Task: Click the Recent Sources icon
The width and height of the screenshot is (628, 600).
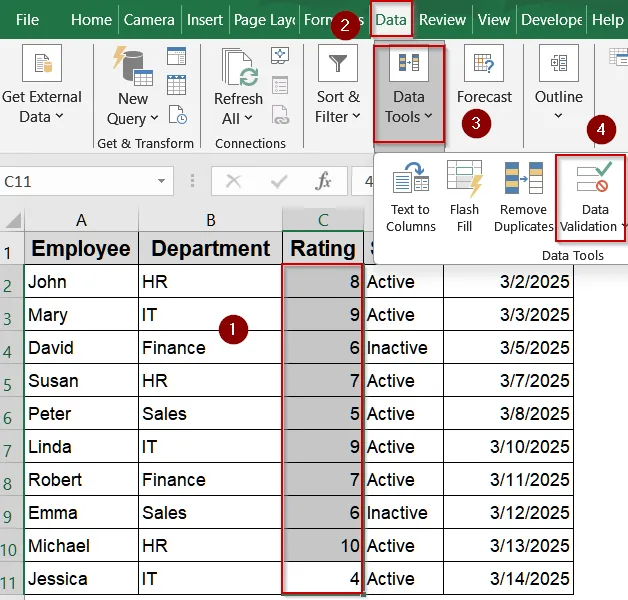Action: (x=177, y=115)
